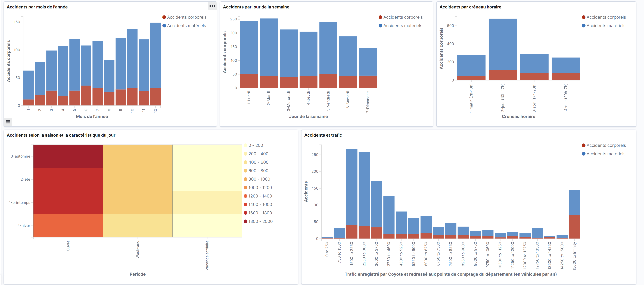This screenshot has height=285, width=644.
Task: Click the 'Accidents par jour de la semaine' title
Action: pyautogui.click(x=256, y=7)
